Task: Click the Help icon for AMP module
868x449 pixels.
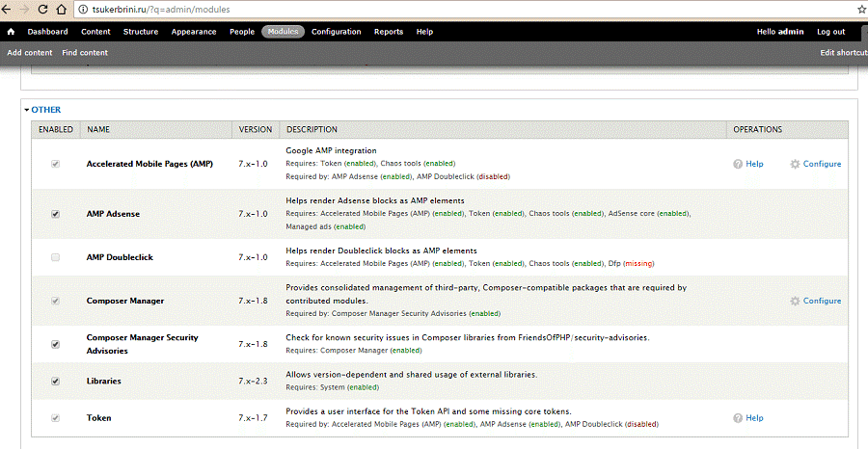Action: pos(738,164)
